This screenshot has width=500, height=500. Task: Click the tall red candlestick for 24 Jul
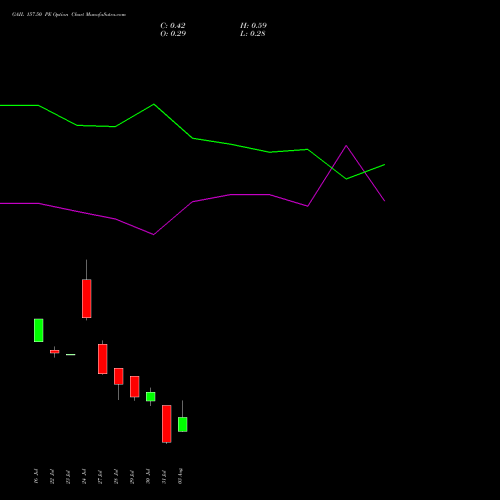point(87,298)
